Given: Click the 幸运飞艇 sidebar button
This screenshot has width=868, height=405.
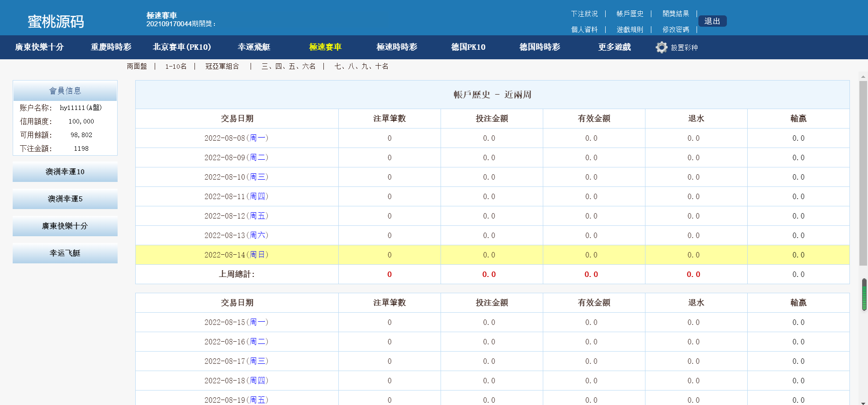Looking at the screenshot, I should pos(65,253).
